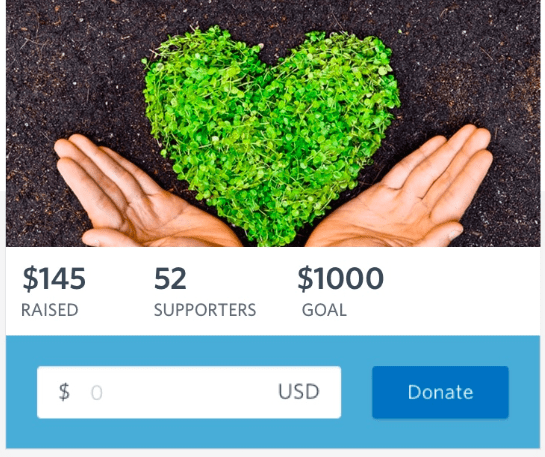Click the 0 placeholder in the amount box
Image resolution: width=545 pixels, height=457 pixels.
(97, 393)
